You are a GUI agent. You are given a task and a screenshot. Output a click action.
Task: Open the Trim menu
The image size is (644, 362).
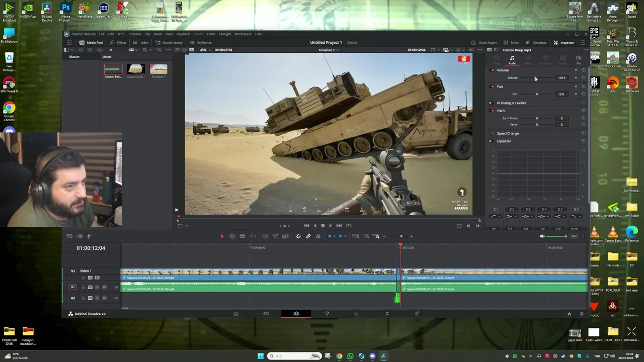coord(121,34)
